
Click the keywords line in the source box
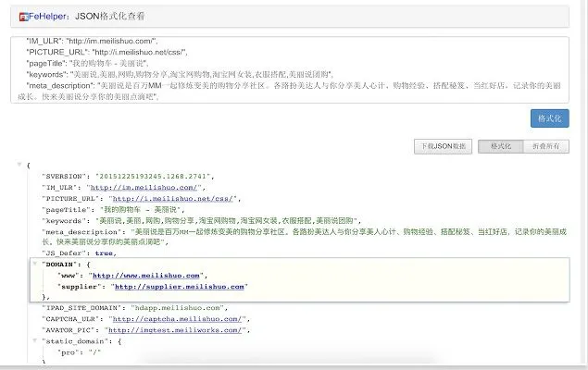(x=180, y=75)
